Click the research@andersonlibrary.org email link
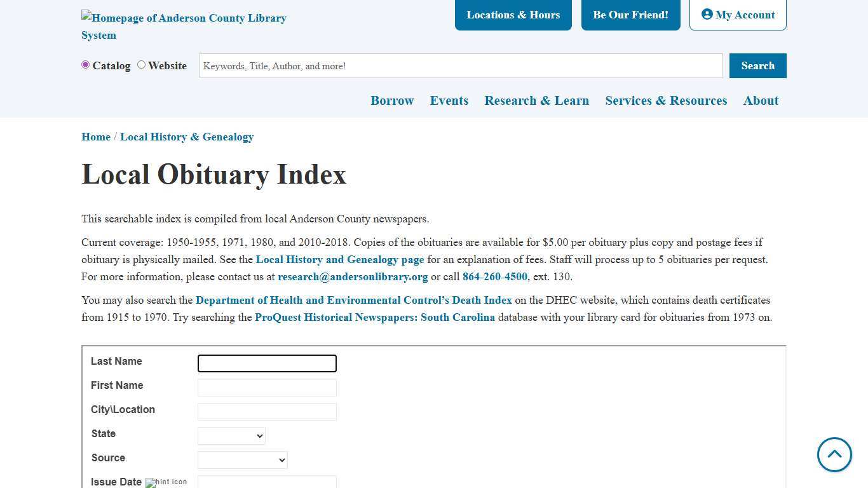868x488 pixels. 353,276
